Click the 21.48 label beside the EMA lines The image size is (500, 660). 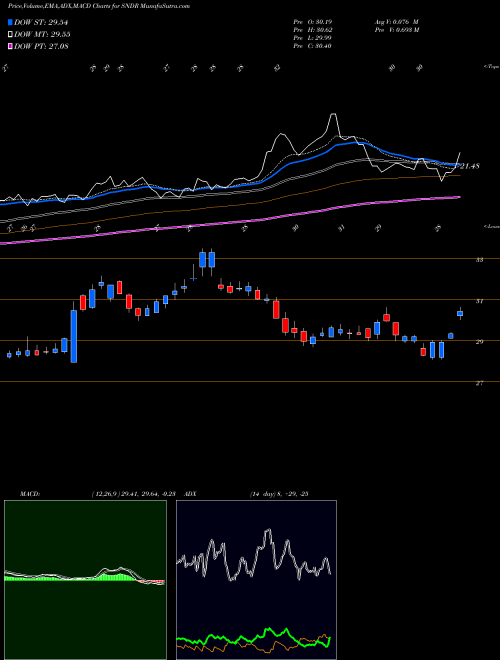tap(470, 166)
